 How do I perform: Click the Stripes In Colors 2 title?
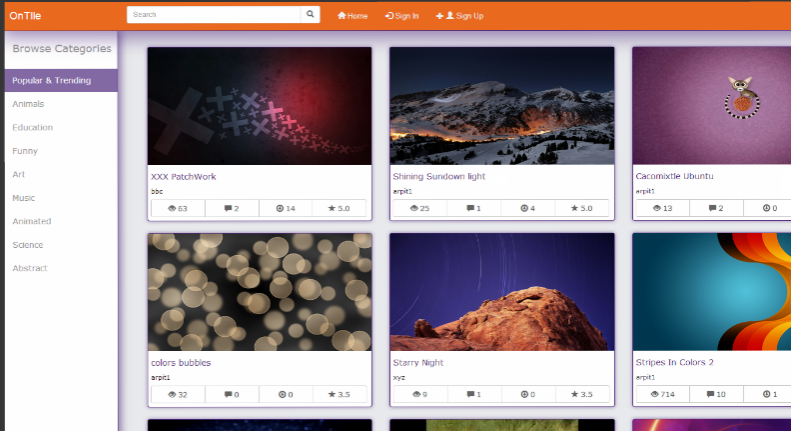click(674, 362)
